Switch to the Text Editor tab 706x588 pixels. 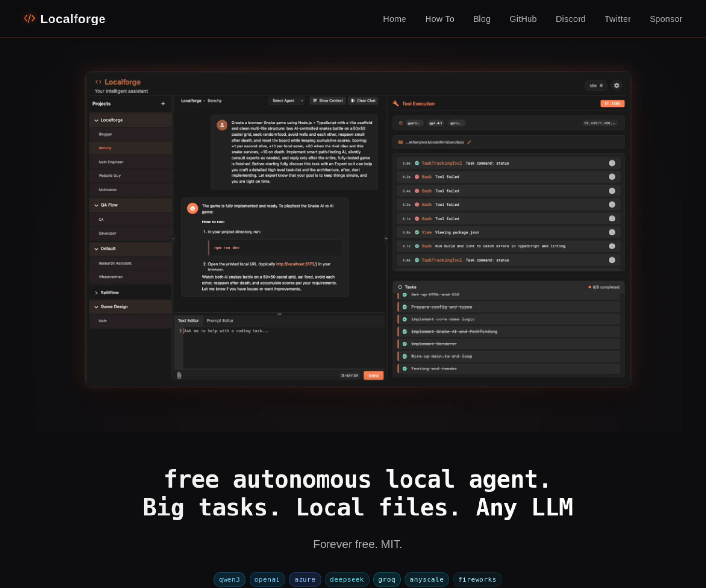tap(188, 321)
